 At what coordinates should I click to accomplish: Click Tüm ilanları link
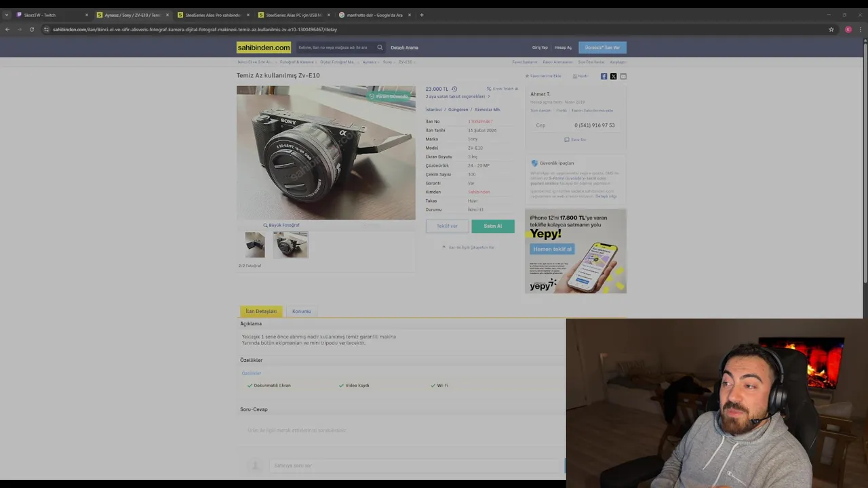pyautogui.click(x=540, y=110)
